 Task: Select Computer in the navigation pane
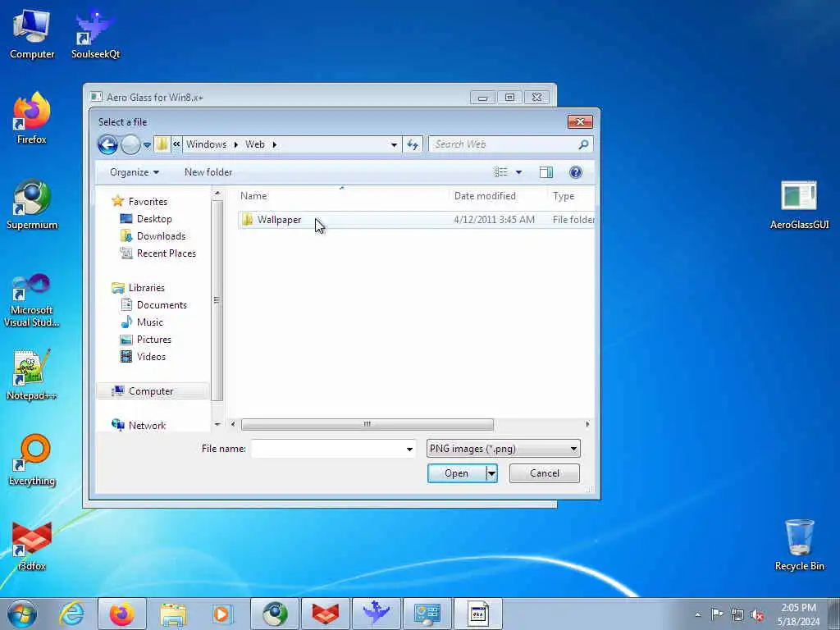[x=152, y=391]
